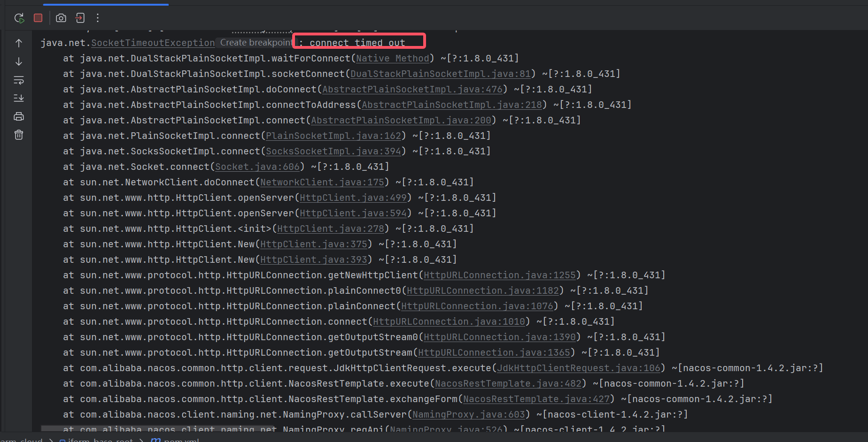Jump down the stack trace with down arrow
The height and width of the screenshot is (442, 868).
(19, 61)
